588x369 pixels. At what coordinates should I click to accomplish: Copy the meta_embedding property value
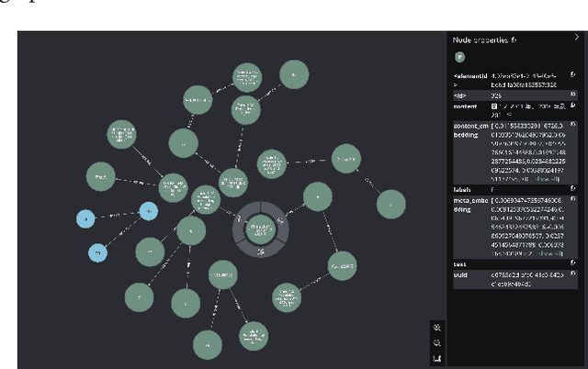(573, 199)
